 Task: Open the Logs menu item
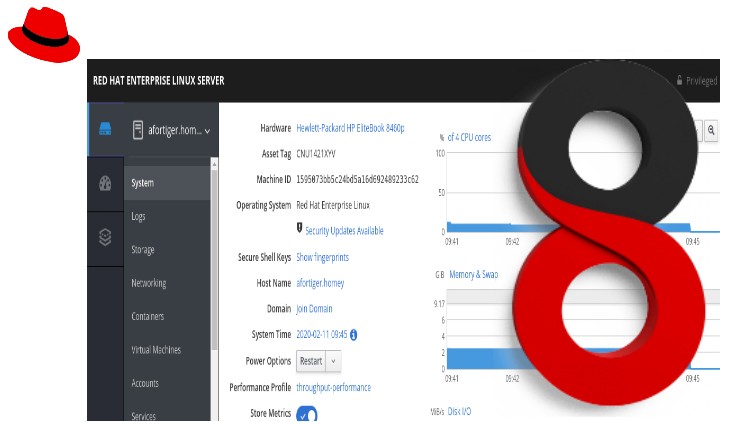[x=138, y=216]
